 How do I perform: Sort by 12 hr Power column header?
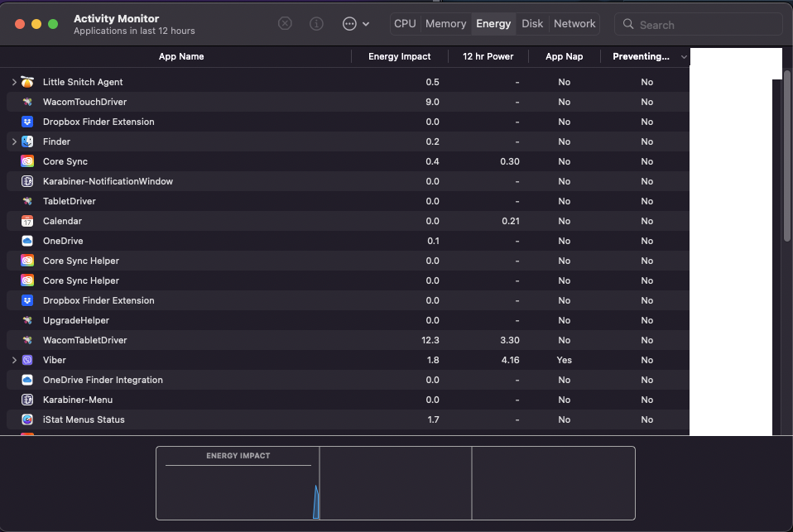click(x=488, y=56)
